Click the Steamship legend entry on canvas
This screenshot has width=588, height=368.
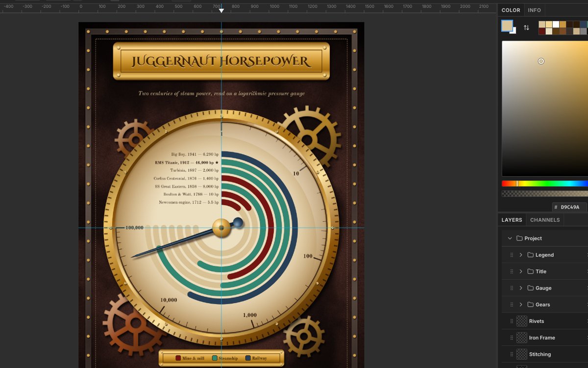[225, 358]
